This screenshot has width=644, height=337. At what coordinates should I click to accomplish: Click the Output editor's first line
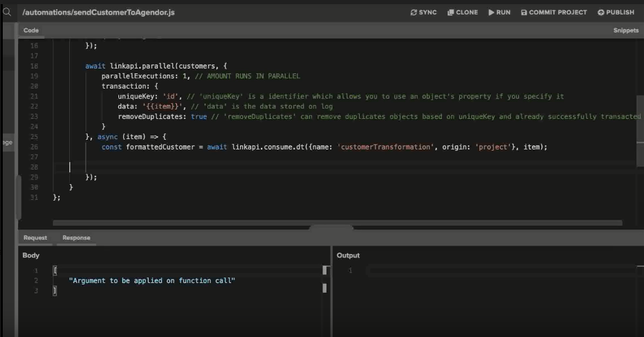click(x=484, y=271)
